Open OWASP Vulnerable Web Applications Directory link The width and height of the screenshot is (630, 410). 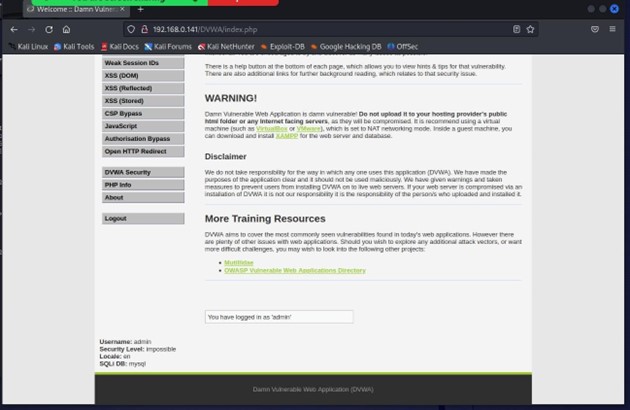point(295,270)
